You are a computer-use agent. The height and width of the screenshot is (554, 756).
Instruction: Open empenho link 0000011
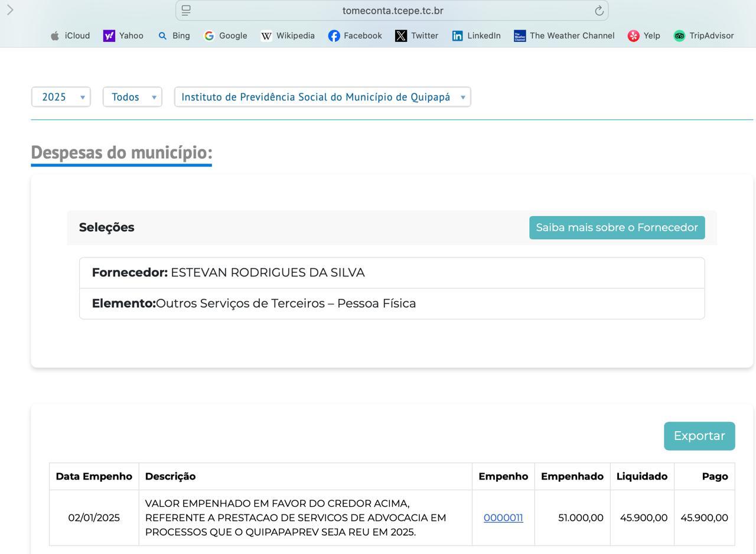click(x=503, y=518)
